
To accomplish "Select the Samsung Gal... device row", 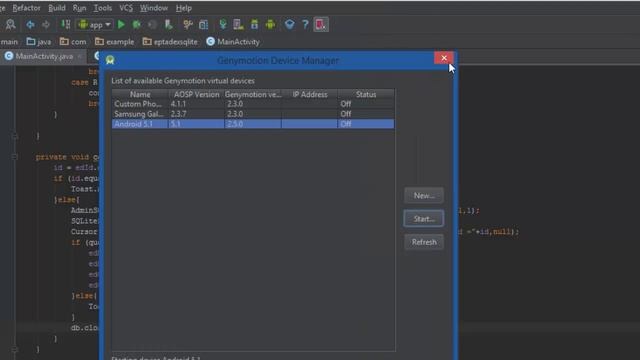I will [x=253, y=114].
